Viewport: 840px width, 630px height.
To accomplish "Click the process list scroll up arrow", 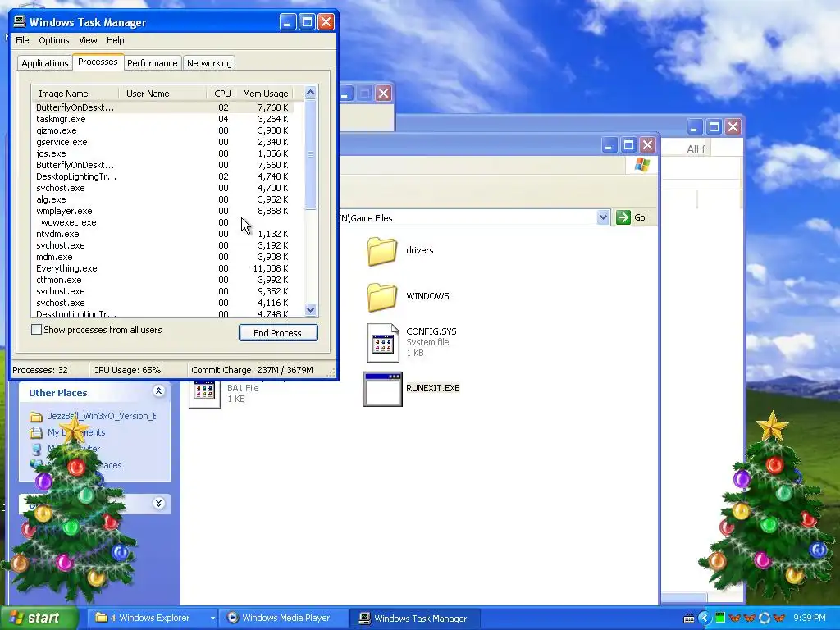I will (311, 93).
